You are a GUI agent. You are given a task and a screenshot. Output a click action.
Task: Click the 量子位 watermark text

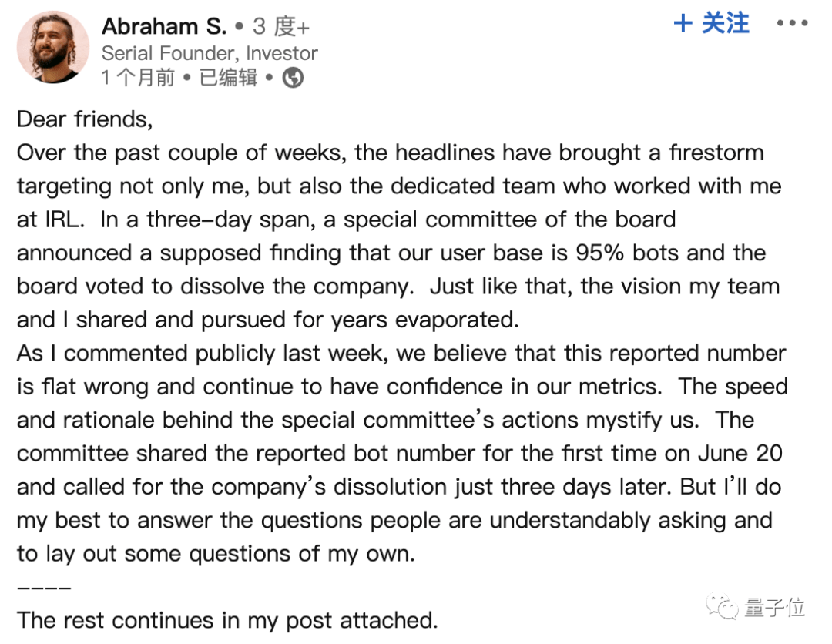pos(775,608)
